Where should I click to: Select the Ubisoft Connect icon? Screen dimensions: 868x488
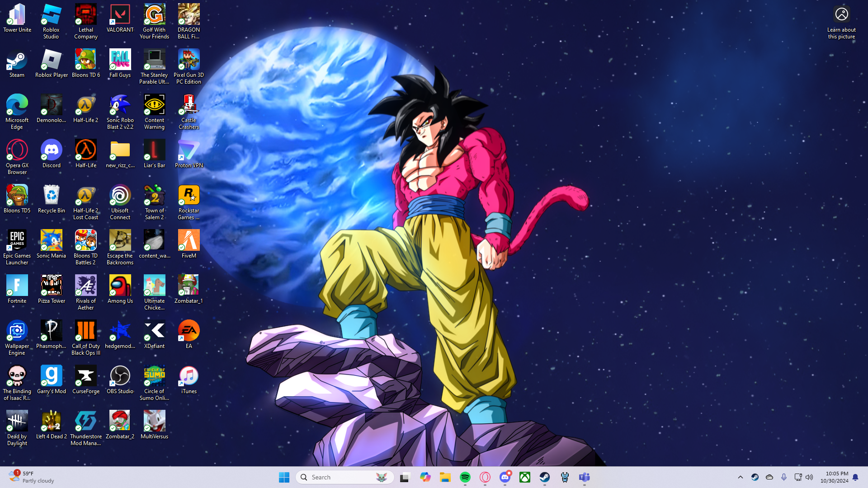click(x=120, y=202)
